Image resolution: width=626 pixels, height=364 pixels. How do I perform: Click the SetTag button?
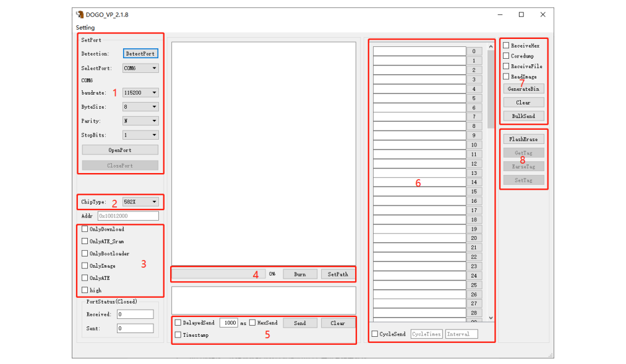point(523,180)
